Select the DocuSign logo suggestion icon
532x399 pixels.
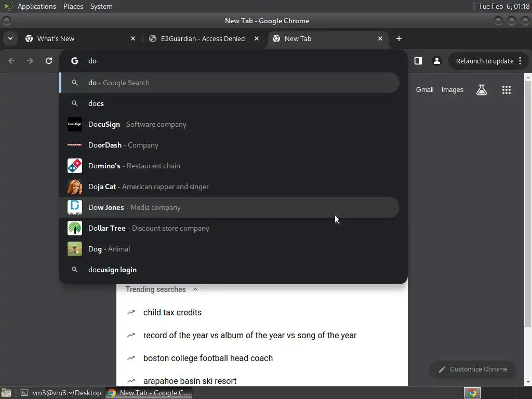(x=75, y=124)
